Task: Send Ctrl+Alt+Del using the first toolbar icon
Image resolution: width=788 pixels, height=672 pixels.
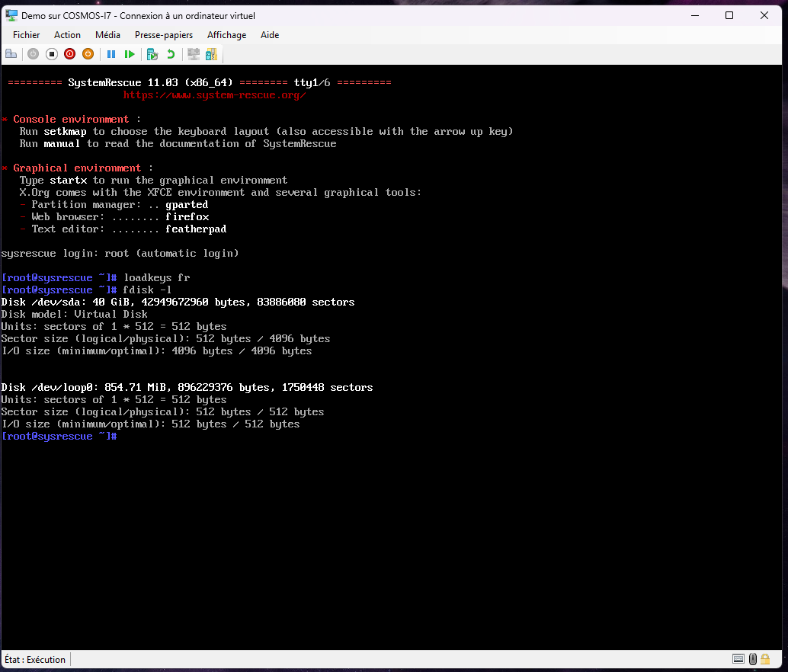Action: [11, 54]
